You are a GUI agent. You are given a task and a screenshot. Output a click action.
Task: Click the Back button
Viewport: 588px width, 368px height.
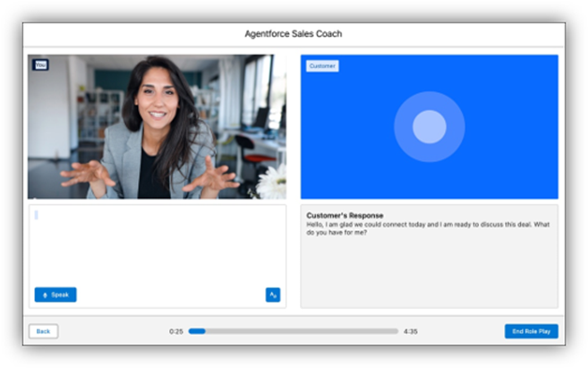(44, 331)
